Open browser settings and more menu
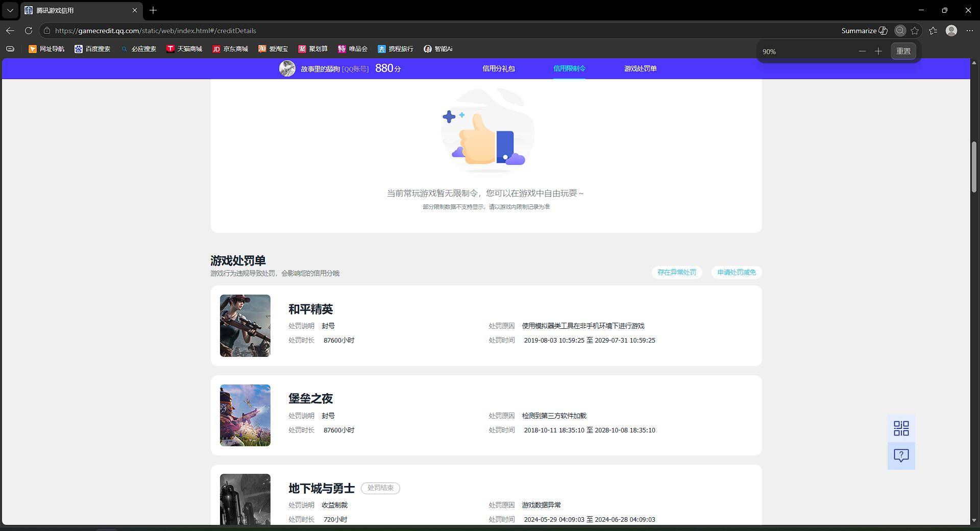This screenshot has height=531, width=980. tap(970, 31)
